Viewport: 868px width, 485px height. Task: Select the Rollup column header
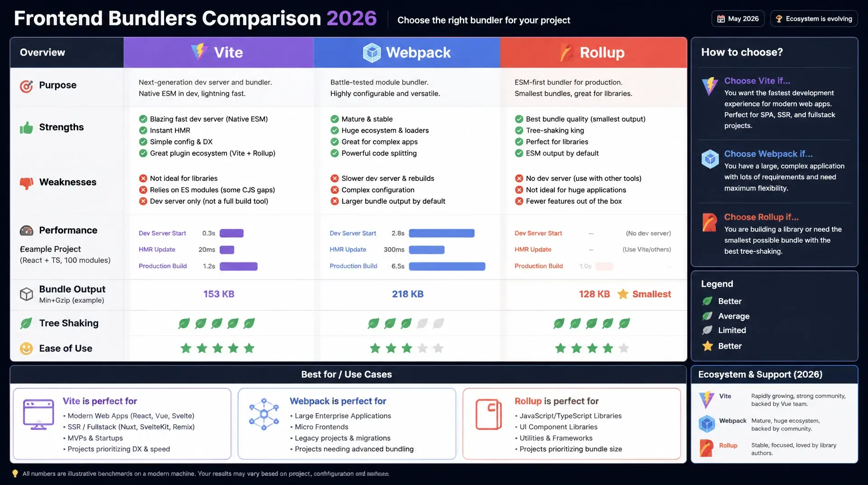point(594,52)
